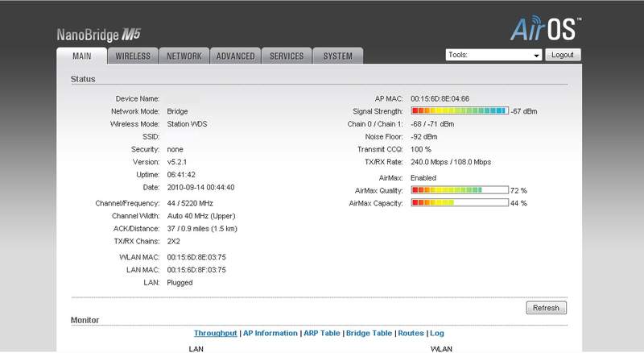The image size is (644, 353).
Task: Switch to the WIRELESS tab
Action: tap(133, 56)
